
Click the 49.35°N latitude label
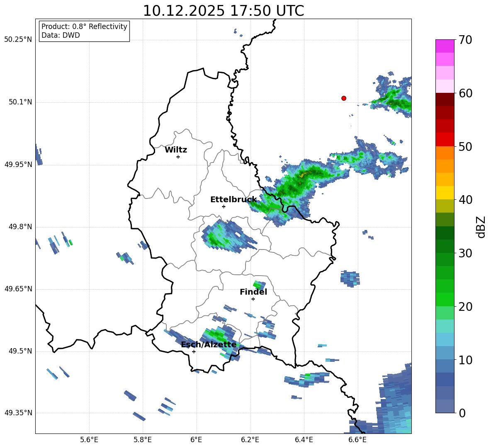18,413
